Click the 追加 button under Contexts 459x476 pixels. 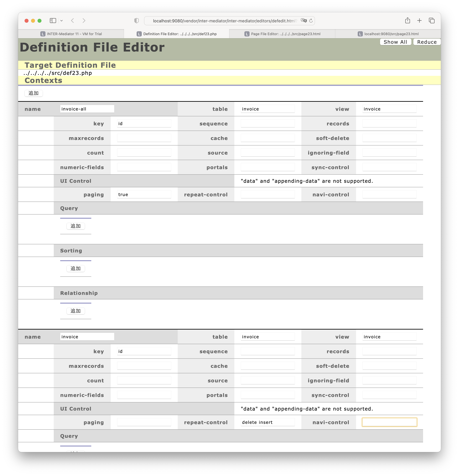point(34,93)
